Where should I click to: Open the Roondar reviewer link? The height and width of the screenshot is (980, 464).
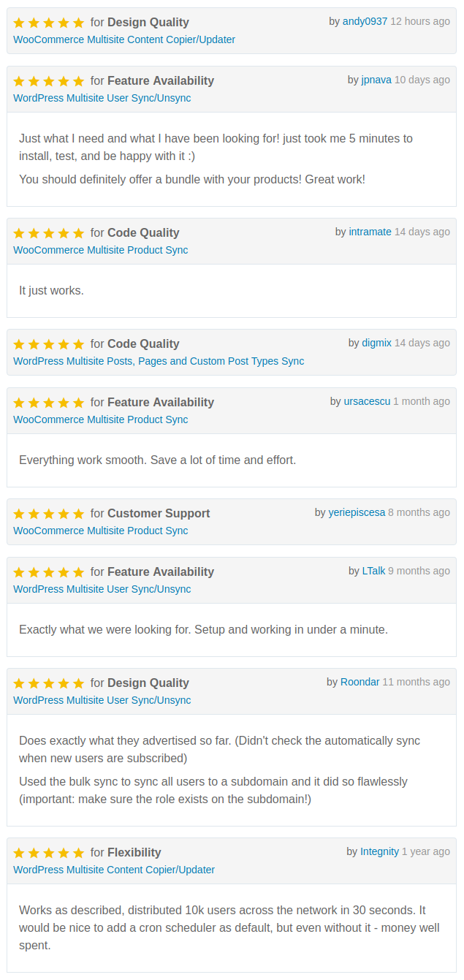tap(360, 682)
